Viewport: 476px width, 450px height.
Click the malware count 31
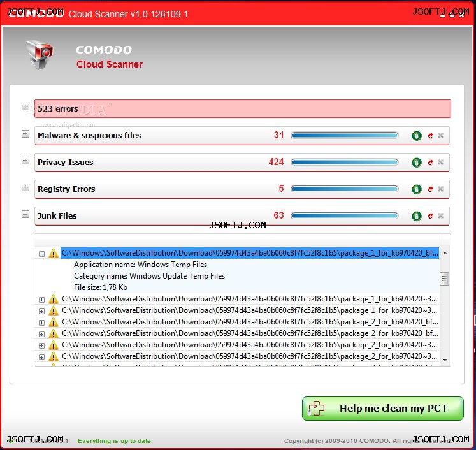point(278,135)
